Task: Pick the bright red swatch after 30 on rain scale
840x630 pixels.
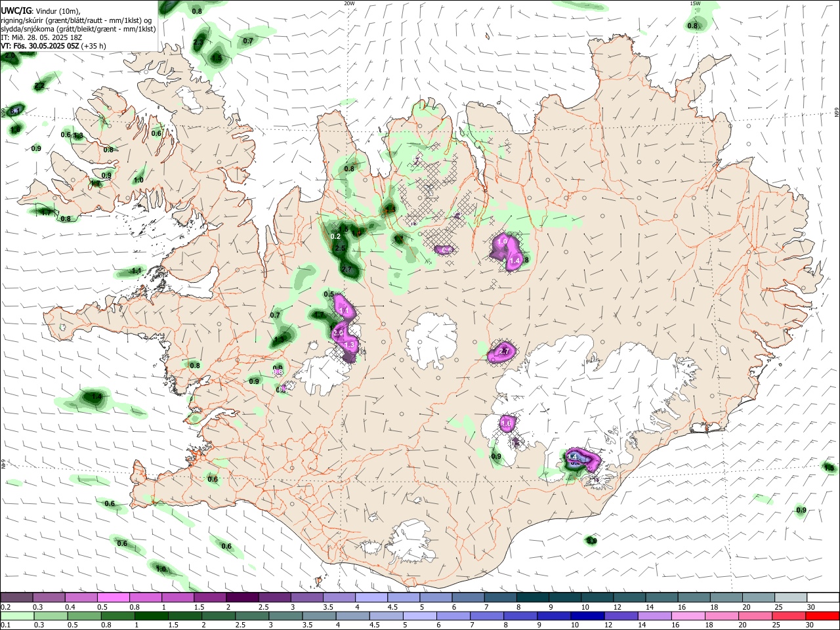Action: 822,616
